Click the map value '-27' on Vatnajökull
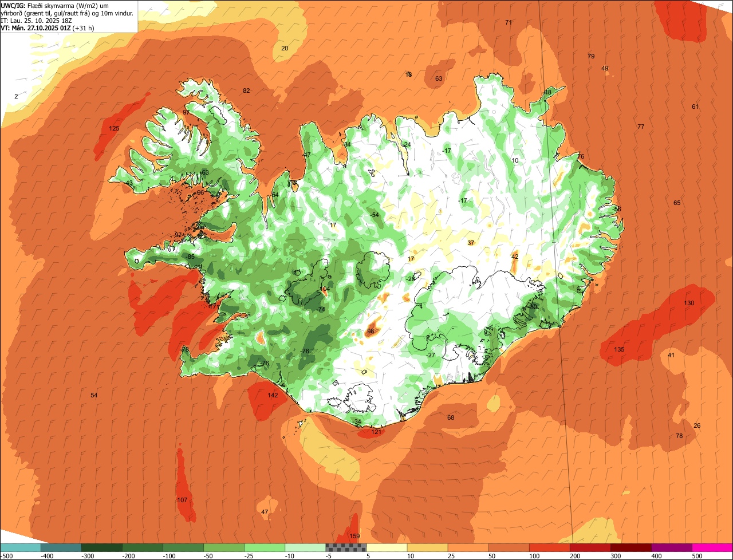The width and height of the screenshot is (733, 560). 431,355
